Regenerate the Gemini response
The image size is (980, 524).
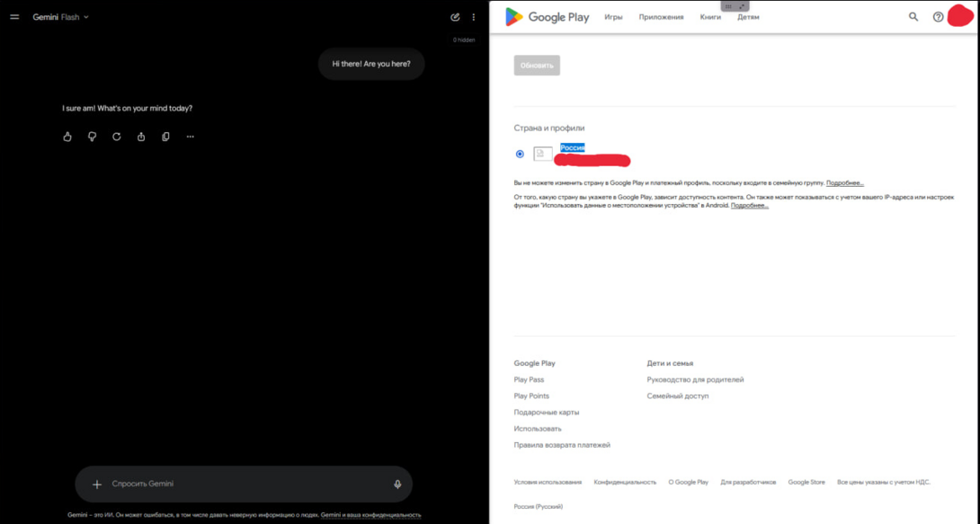116,137
